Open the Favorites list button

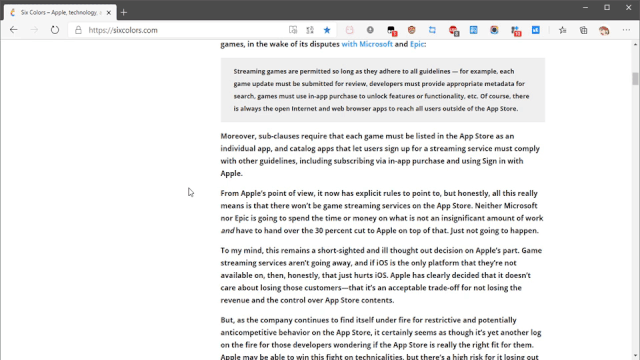(x=562, y=30)
